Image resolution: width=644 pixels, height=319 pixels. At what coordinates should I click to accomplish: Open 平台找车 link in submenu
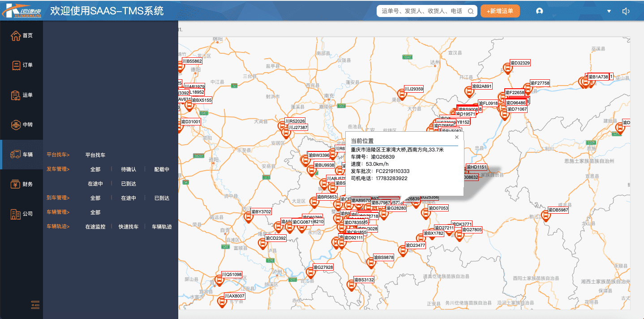click(x=95, y=155)
